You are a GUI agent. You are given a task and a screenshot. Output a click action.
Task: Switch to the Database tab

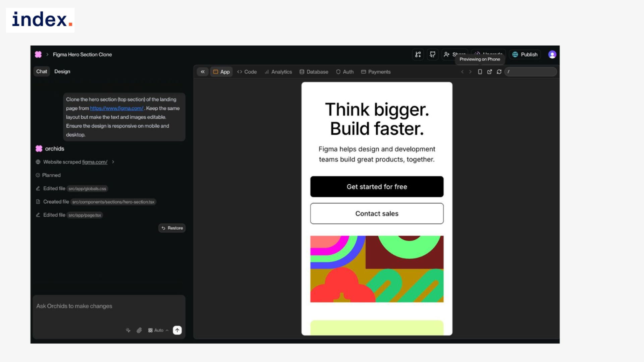pos(314,72)
